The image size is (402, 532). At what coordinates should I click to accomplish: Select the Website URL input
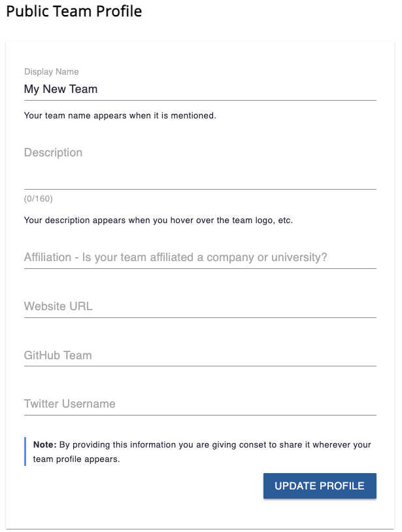pyautogui.click(x=199, y=306)
